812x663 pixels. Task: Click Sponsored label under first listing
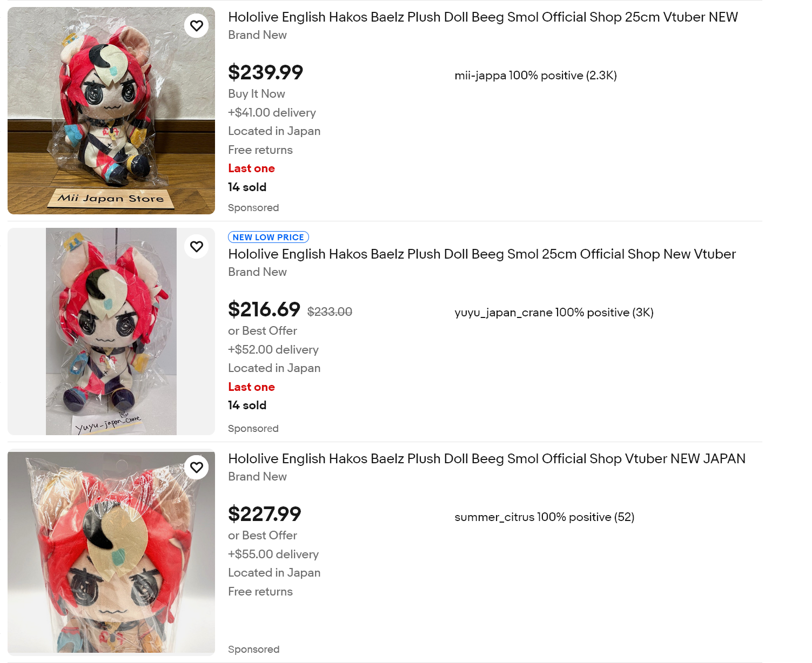[253, 208]
